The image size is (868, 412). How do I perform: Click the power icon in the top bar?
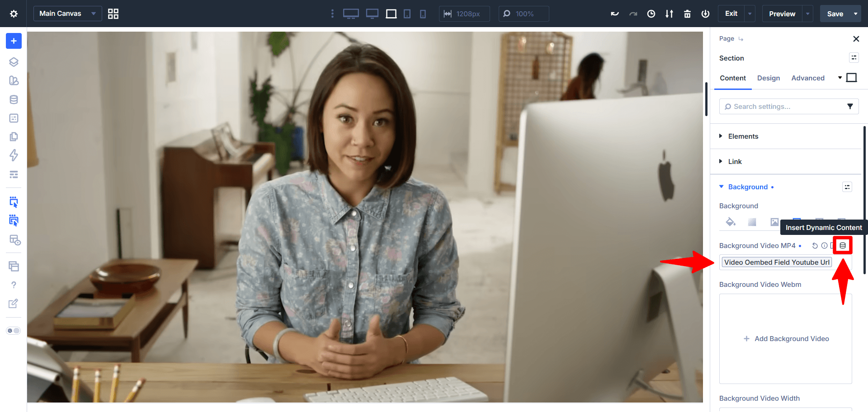tap(705, 14)
